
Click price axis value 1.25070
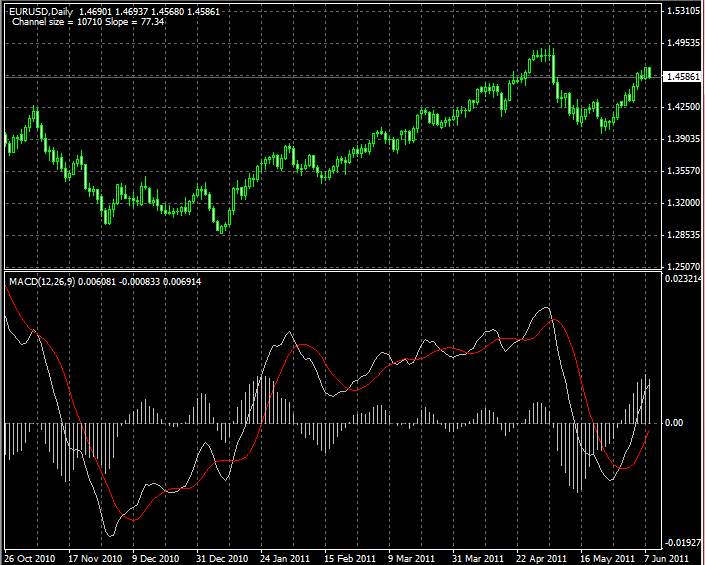(683, 267)
